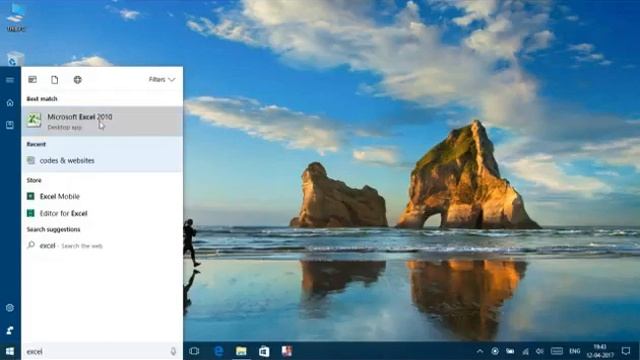640x360 pixels.
Task: Open the date and time clock
Action: pyautogui.click(x=600, y=351)
